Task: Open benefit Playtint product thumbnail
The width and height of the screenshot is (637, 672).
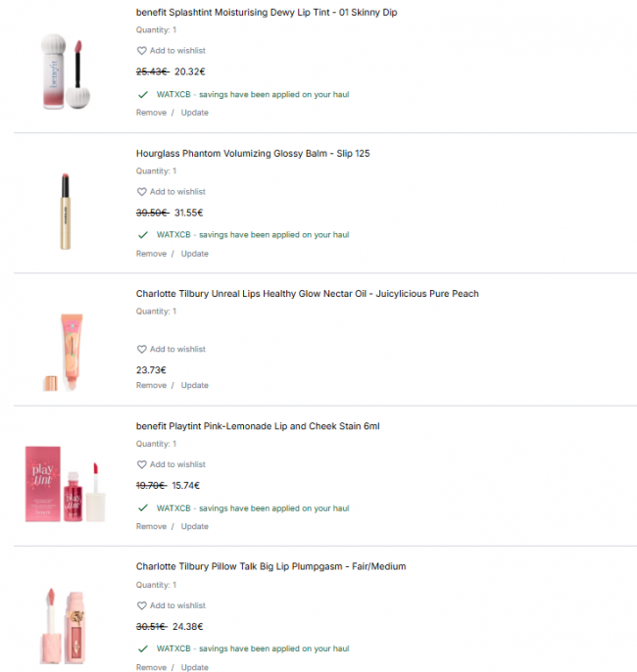Action: 65,484
